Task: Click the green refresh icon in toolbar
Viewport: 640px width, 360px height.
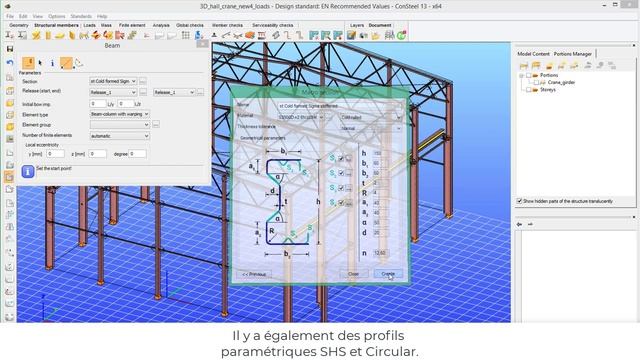Action: [401, 36]
